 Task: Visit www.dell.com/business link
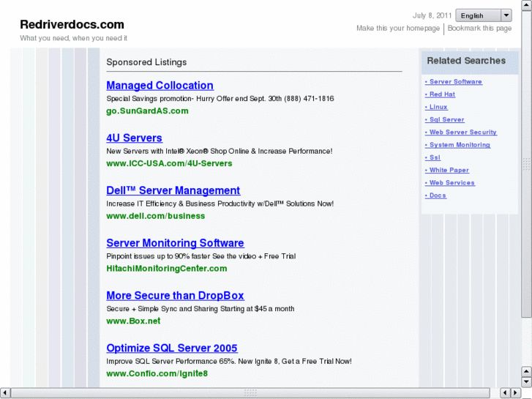pos(155,216)
